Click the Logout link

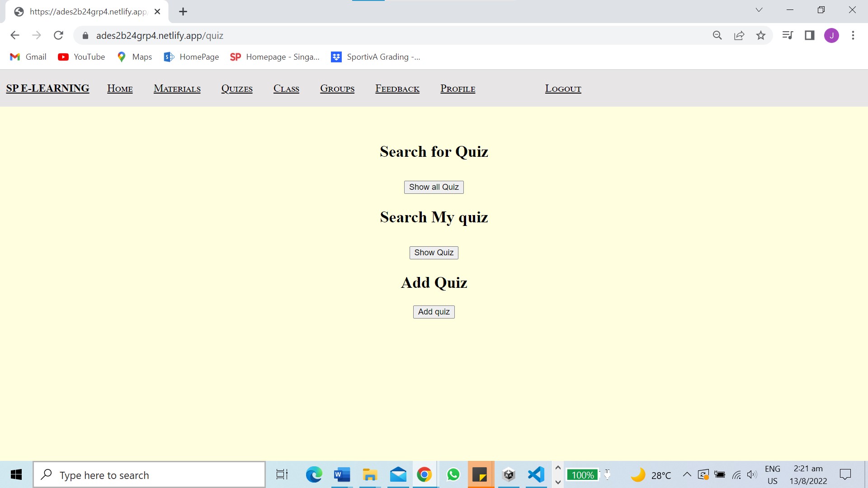click(x=563, y=89)
